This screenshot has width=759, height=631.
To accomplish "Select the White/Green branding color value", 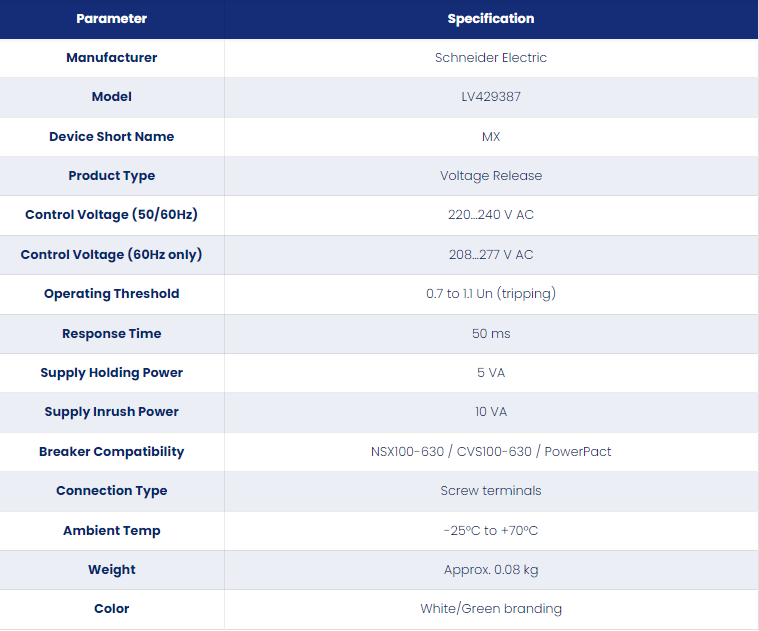I will pos(491,609).
